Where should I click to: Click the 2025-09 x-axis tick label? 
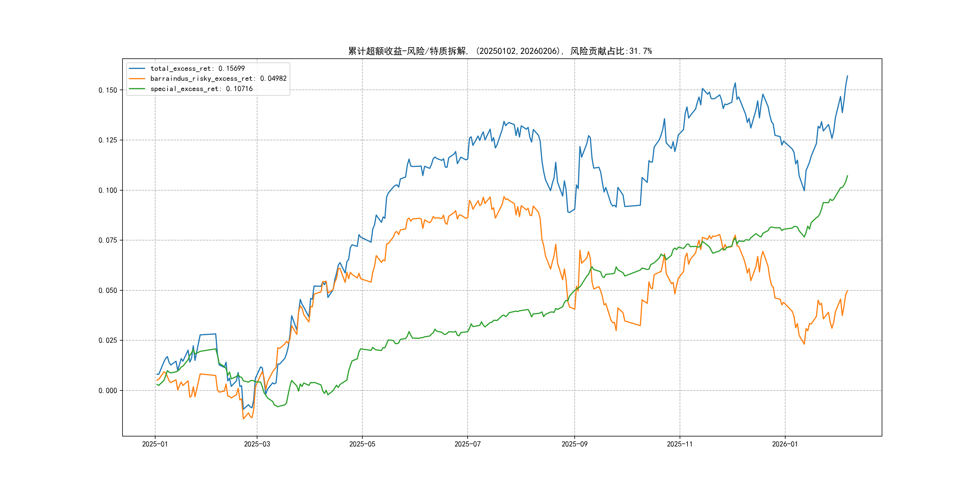click(x=574, y=444)
